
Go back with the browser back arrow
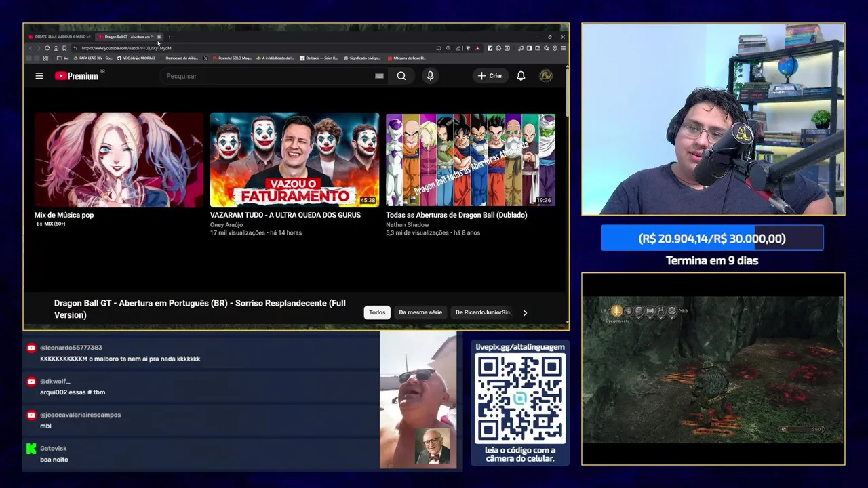(31, 48)
